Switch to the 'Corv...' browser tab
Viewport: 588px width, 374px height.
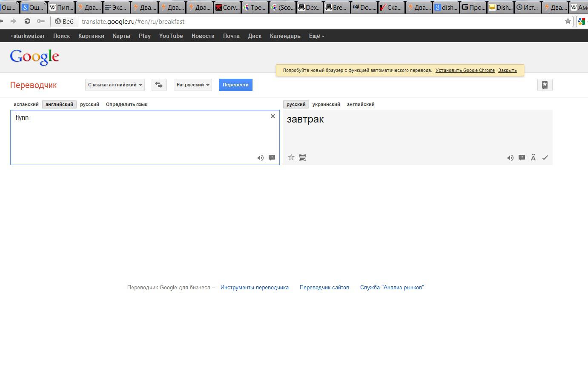click(227, 7)
